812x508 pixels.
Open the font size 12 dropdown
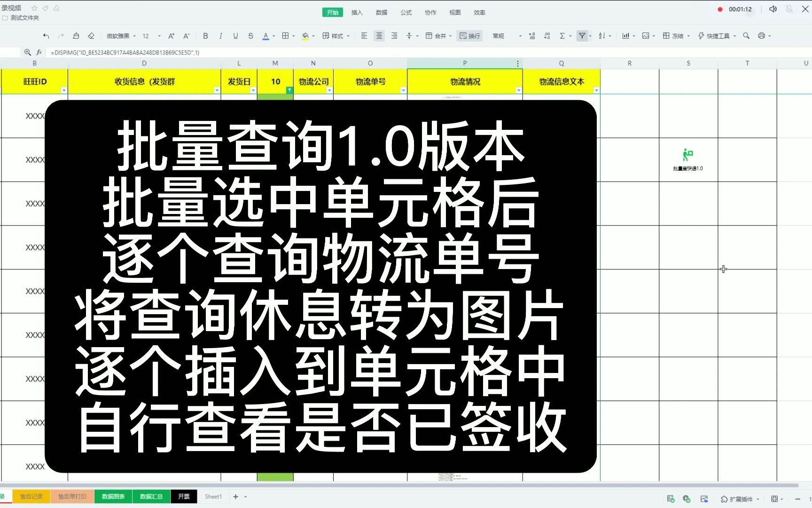tap(151, 36)
